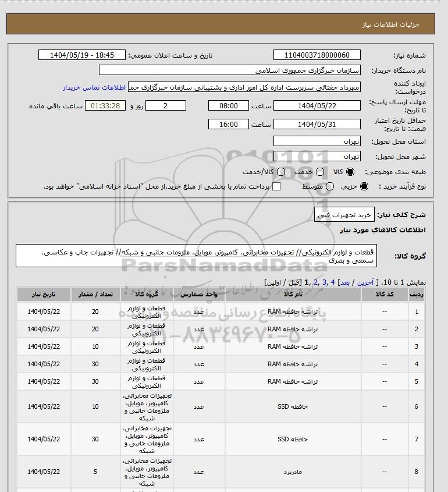Click the ردیف column header

click(417, 294)
